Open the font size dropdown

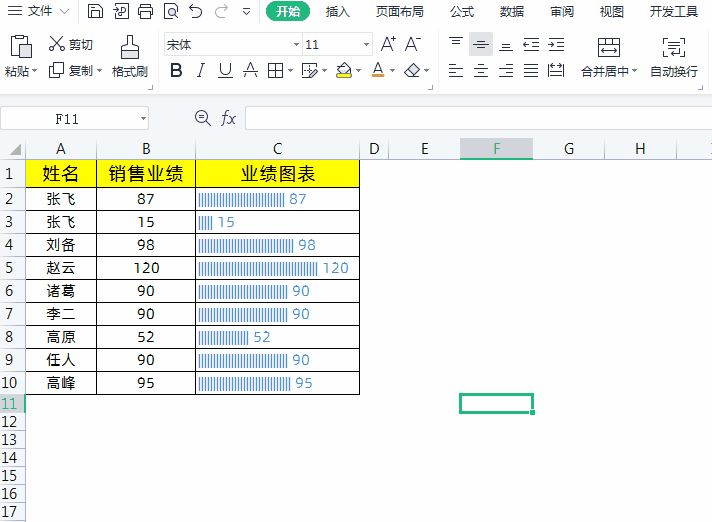pyautogui.click(x=366, y=44)
